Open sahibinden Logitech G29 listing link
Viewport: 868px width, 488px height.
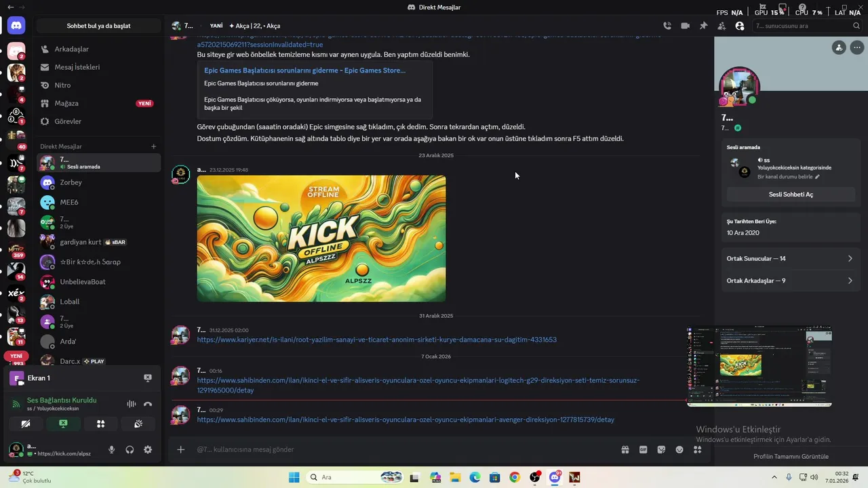tap(418, 385)
